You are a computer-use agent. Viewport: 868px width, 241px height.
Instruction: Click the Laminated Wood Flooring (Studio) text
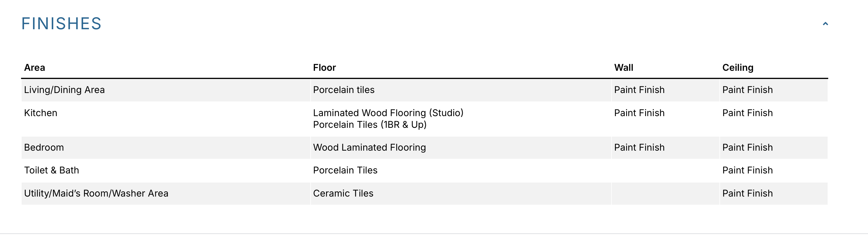pyautogui.click(x=388, y=113)
